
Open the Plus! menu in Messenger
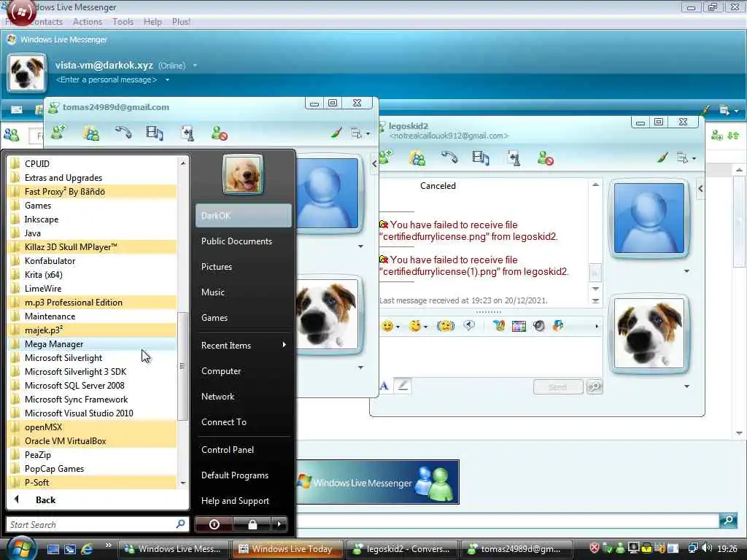(x=181, y=22)
